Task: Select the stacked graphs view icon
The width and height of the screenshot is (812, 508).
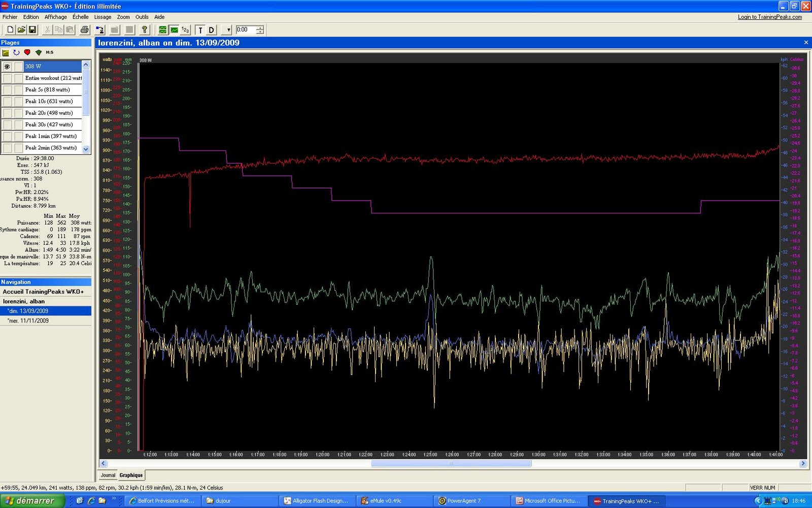Action: 162,30
